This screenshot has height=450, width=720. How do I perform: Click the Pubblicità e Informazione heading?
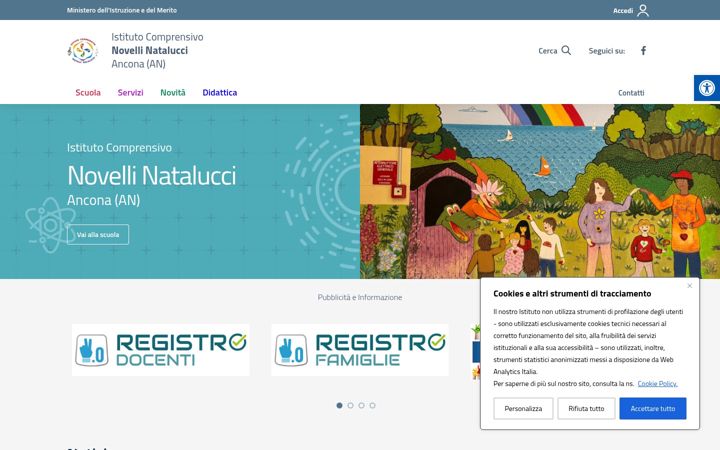tap(360, 297)
